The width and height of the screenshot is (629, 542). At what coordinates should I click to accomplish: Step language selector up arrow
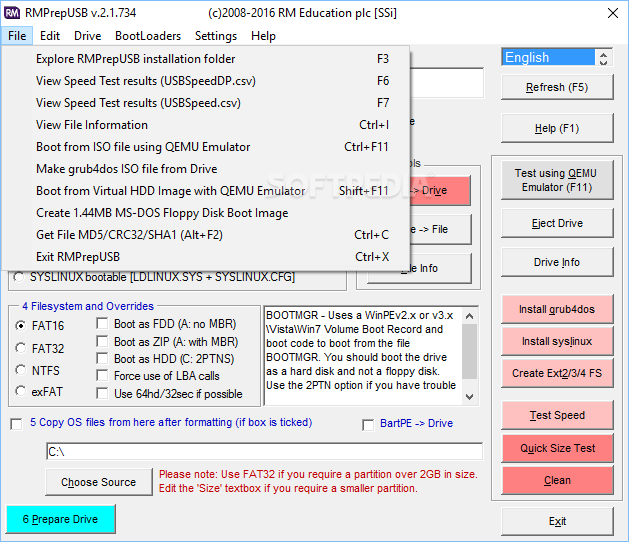coord(603,53)
